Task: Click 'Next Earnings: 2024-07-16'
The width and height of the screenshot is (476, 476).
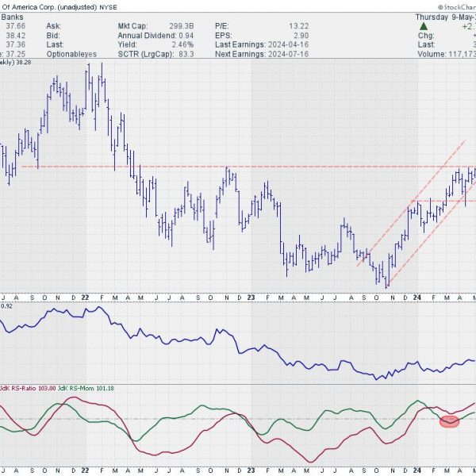Action: pos(262,54)
